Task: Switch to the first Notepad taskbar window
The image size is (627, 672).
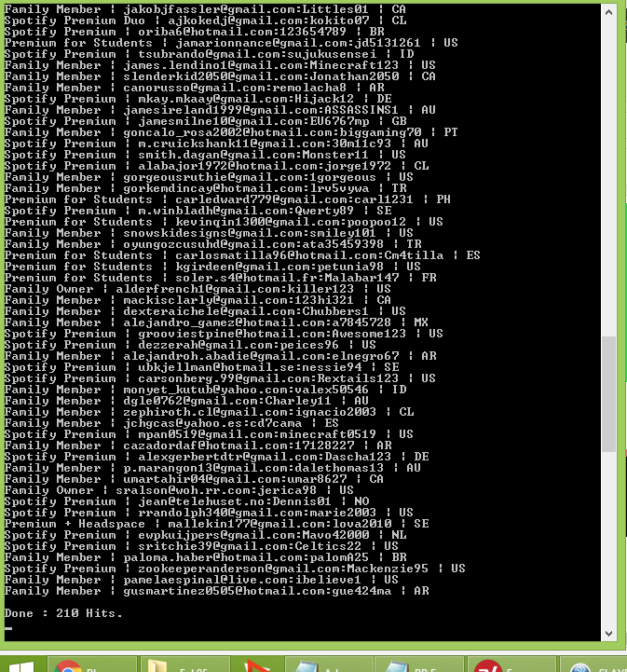Action: [330, 665]
